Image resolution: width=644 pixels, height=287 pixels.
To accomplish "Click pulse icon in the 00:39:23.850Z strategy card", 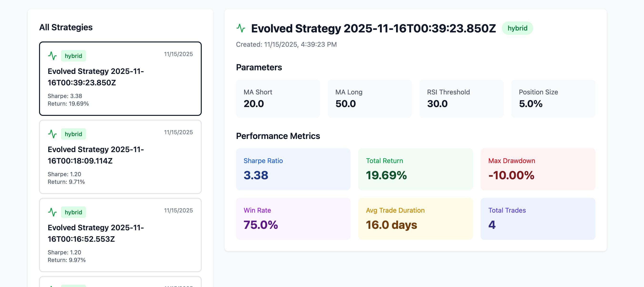I will (x=52, y=56).
